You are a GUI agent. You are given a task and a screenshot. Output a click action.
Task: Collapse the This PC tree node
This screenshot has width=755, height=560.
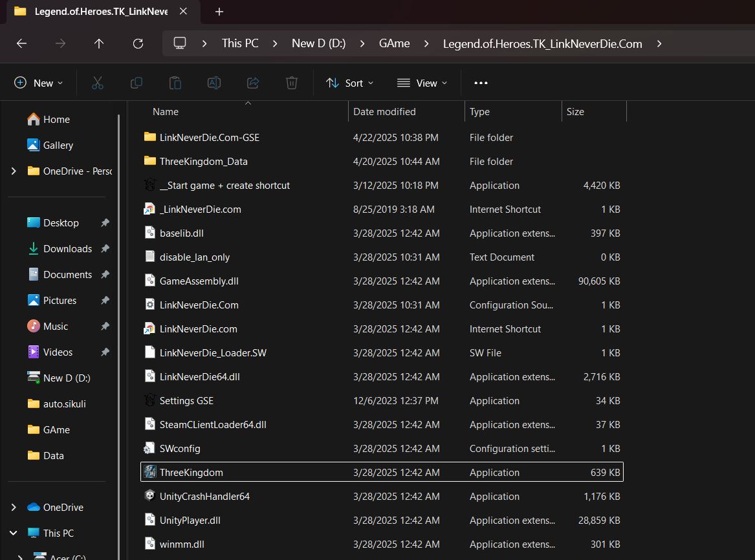[14, 533]
